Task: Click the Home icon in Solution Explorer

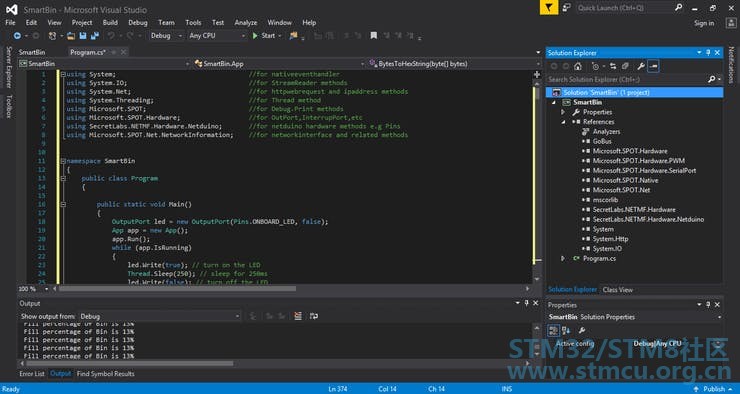Action: (578, 67)
